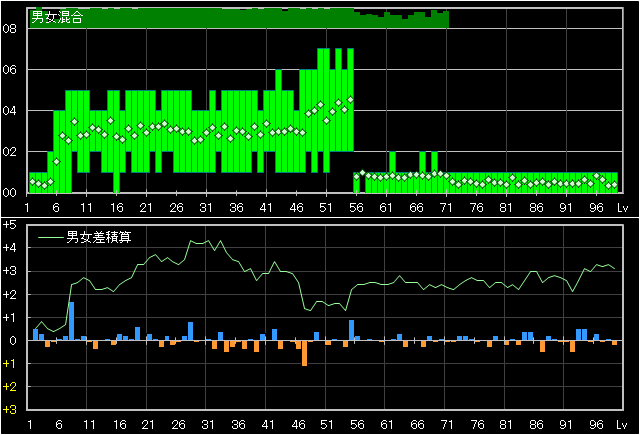Click the 男女混合 chart title label
640x435 pixels.
point(57,17)
